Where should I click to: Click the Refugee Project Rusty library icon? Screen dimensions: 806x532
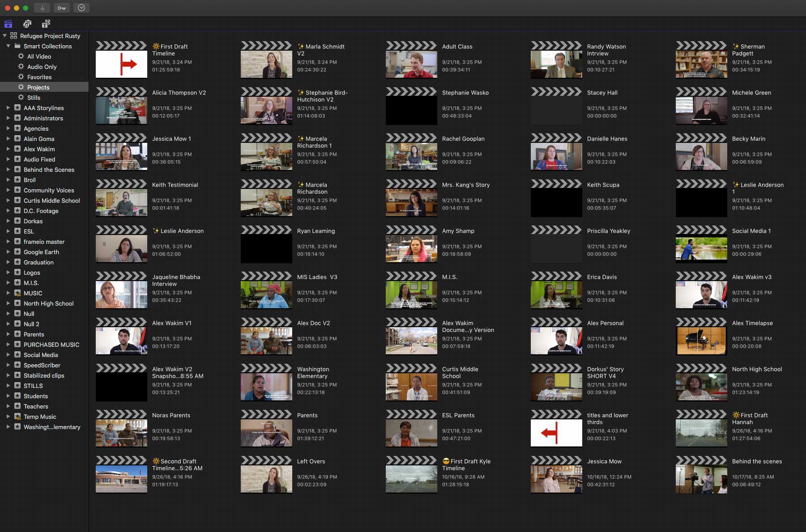coord(14,36)
